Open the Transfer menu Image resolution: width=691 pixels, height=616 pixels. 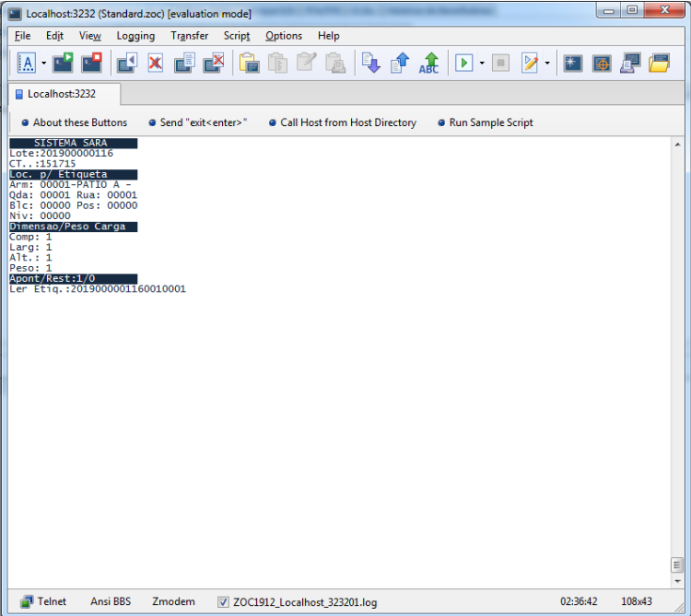190,36
